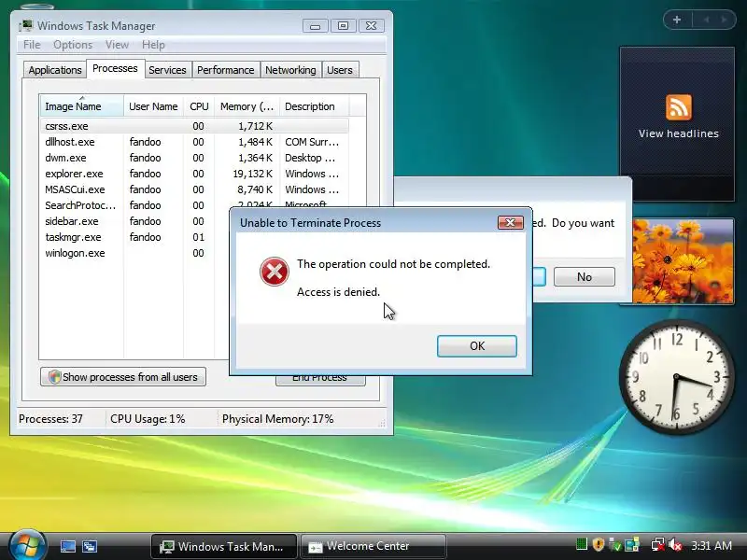This screenshot has height=560, width=747.
Task: Maximize the Windows Task Manager window
Action: pos(343,26)
